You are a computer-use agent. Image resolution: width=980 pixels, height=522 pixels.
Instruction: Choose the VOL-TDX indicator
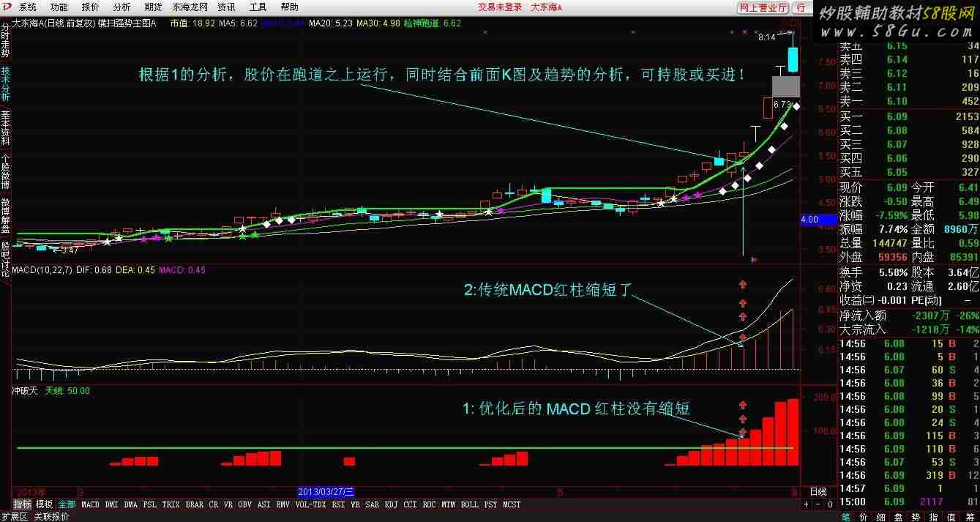[x=311, y=504]
